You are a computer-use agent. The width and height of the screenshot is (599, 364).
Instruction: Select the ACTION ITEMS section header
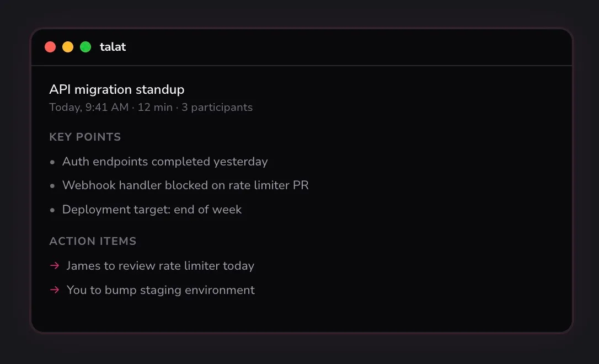pyautogui.click(x=93, y=241)
